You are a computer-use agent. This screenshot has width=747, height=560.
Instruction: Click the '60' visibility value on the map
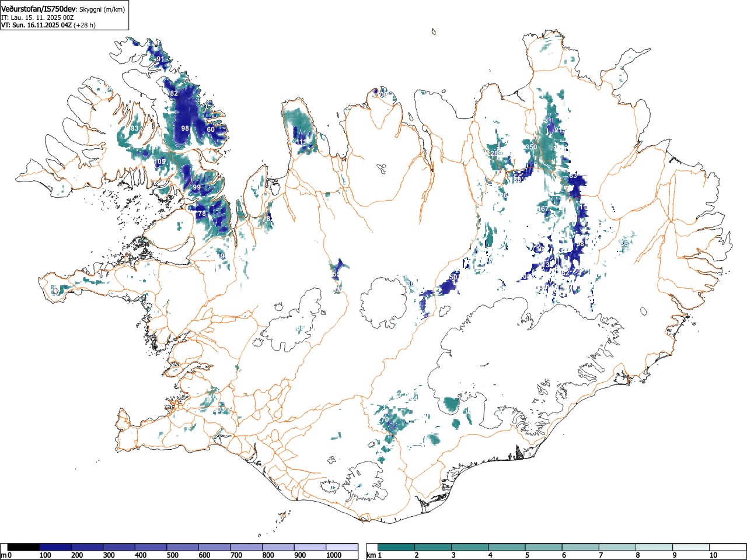tap(211, 129)
